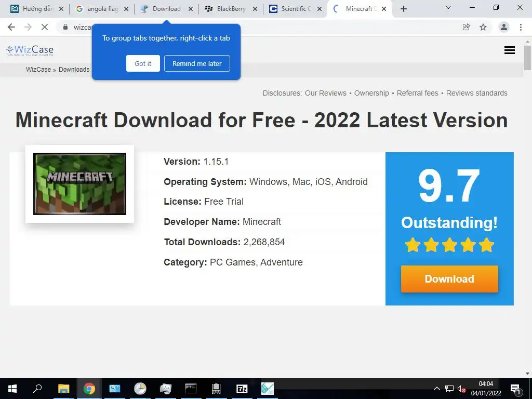Click the Minecraft logo thumbnail
532x399 pixels.
coord(79,184)
